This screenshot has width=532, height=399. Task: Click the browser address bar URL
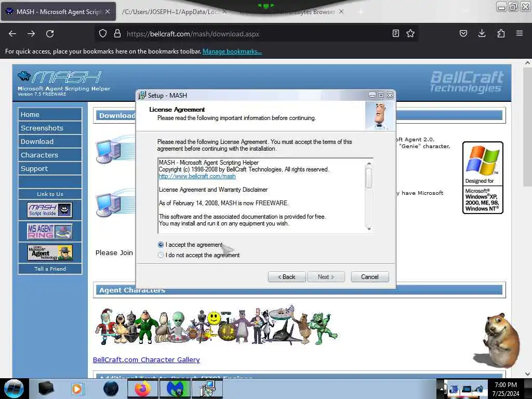193,34
